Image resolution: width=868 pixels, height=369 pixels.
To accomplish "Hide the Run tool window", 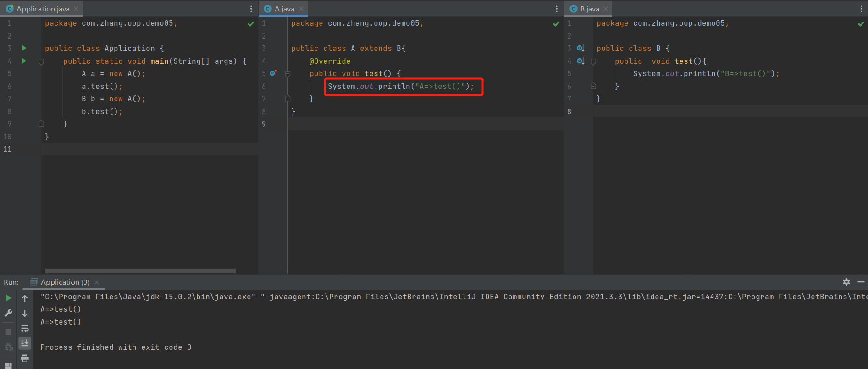I will [x=861, y=282].
